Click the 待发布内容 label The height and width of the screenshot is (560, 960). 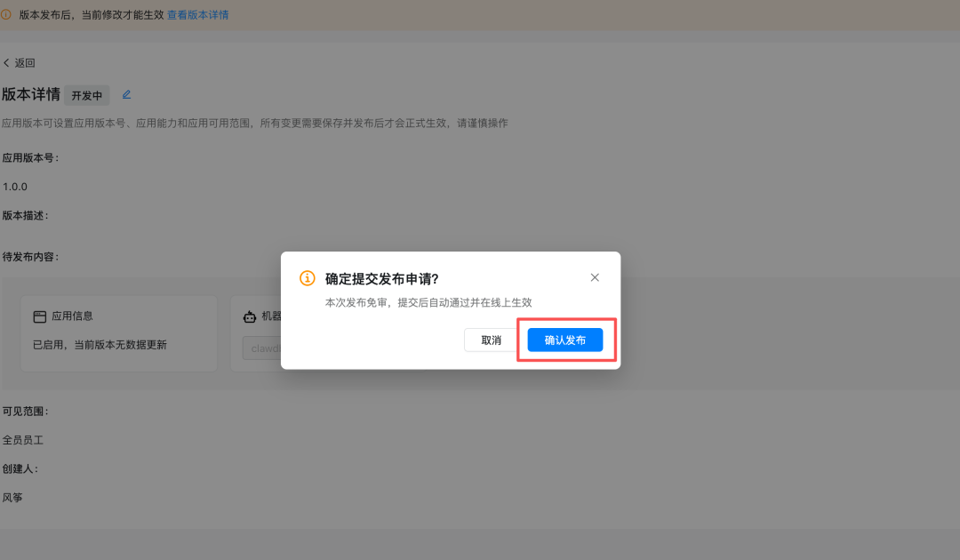(x=30, y=256)
